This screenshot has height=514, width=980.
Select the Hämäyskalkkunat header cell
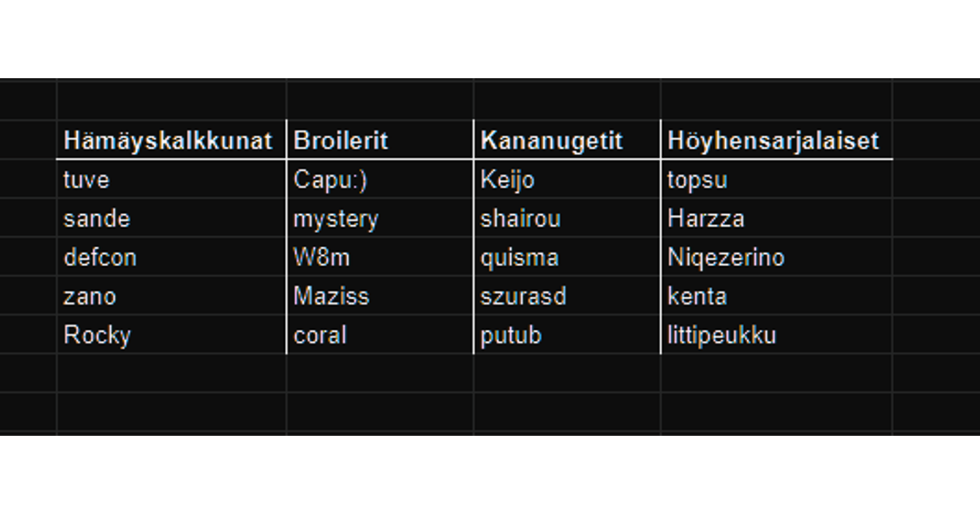167,141
